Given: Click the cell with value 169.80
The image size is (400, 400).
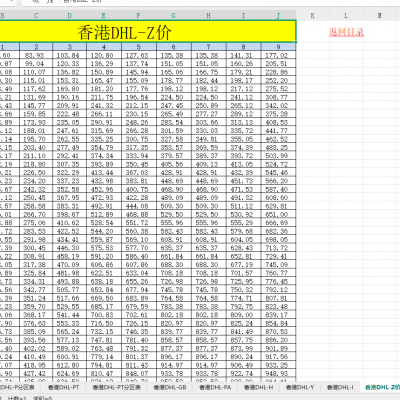Looking at the screenshot, I should click(x=70, y=89).
